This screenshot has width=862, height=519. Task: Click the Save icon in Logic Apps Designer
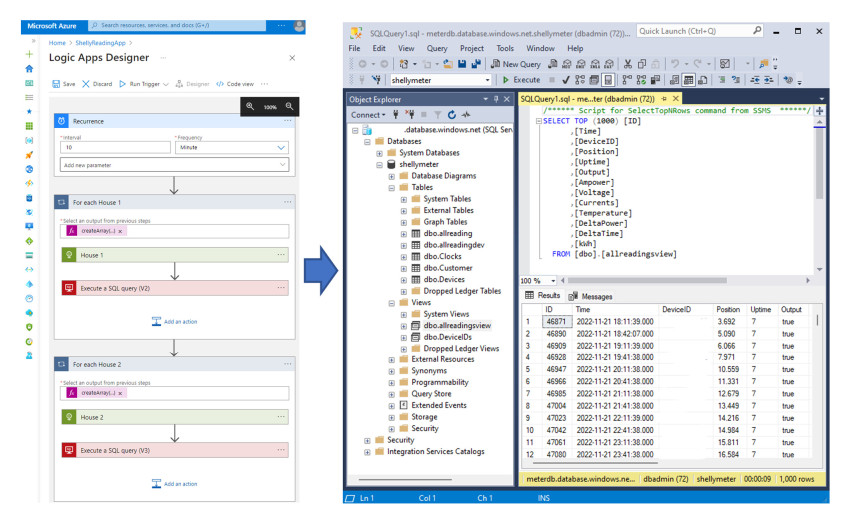click(58, 84)
